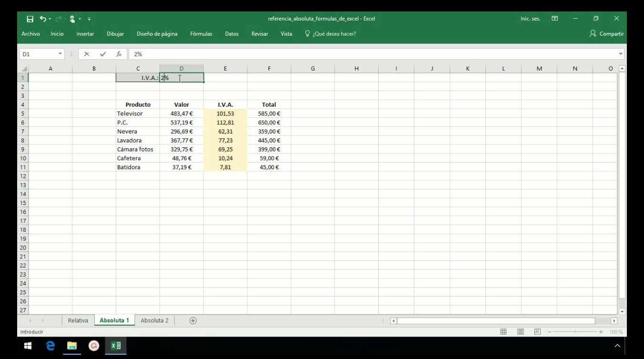Screen dimensions: 644x359
Task: Select the Cámara fotos cell
Action: (138, 149)
